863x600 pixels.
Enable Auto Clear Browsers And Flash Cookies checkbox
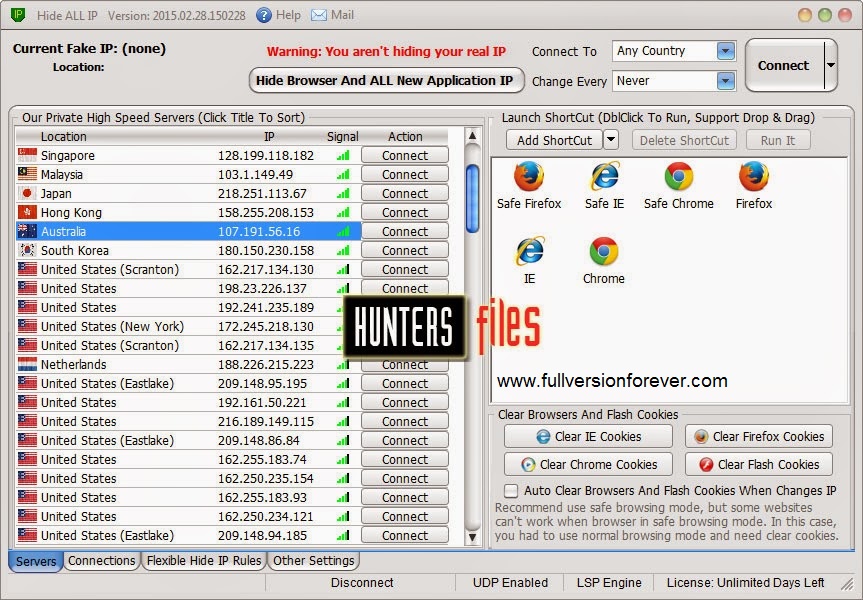pyautogui.click(x=511, y=490)
